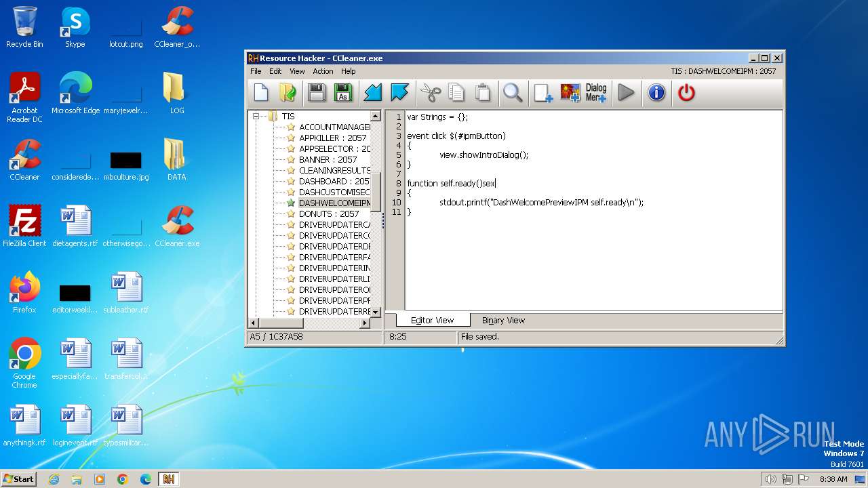The height and width of the screenshot is (488, 868).
Task: Click the tree horizontal scroll right arrow
Action: click(x=366, y=323)
